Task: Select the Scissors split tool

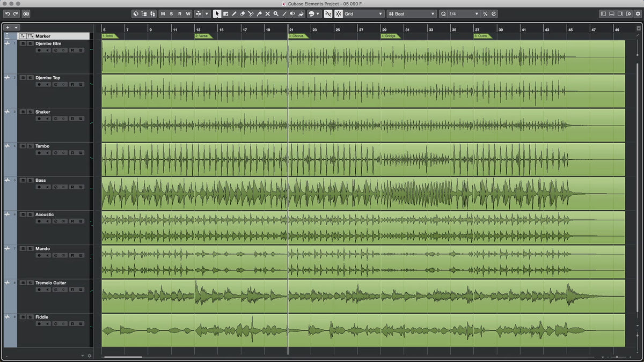Action: coord(251,14)
